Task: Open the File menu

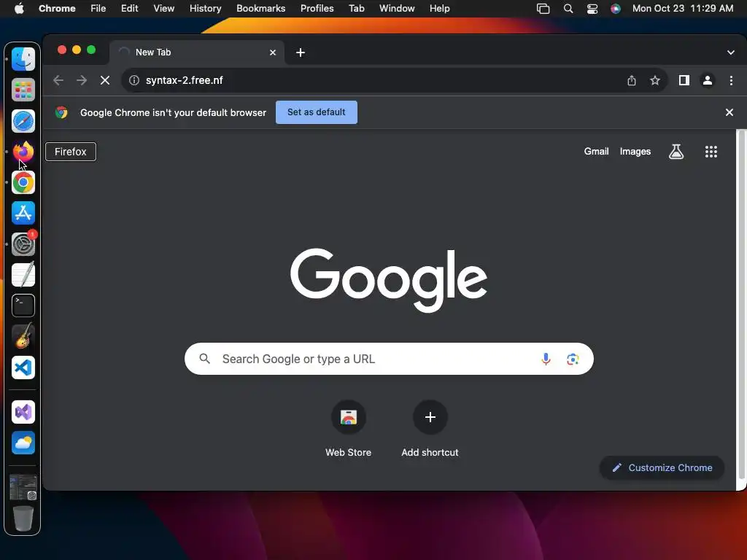Action: click(98, 8)
